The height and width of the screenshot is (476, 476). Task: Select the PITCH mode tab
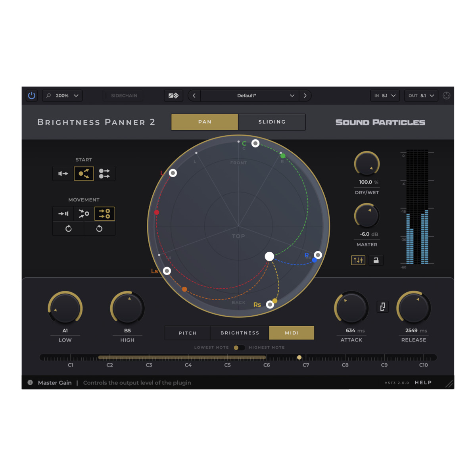coord(188,333)
